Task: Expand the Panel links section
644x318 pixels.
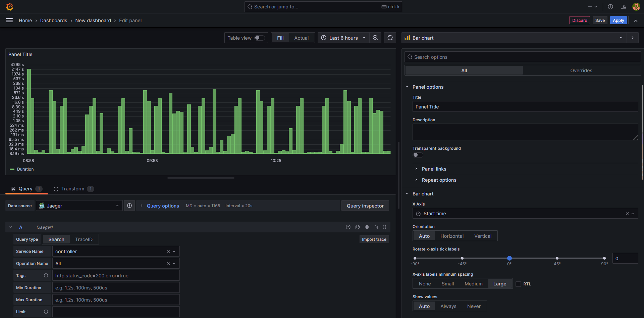Action: click(434, 169)
